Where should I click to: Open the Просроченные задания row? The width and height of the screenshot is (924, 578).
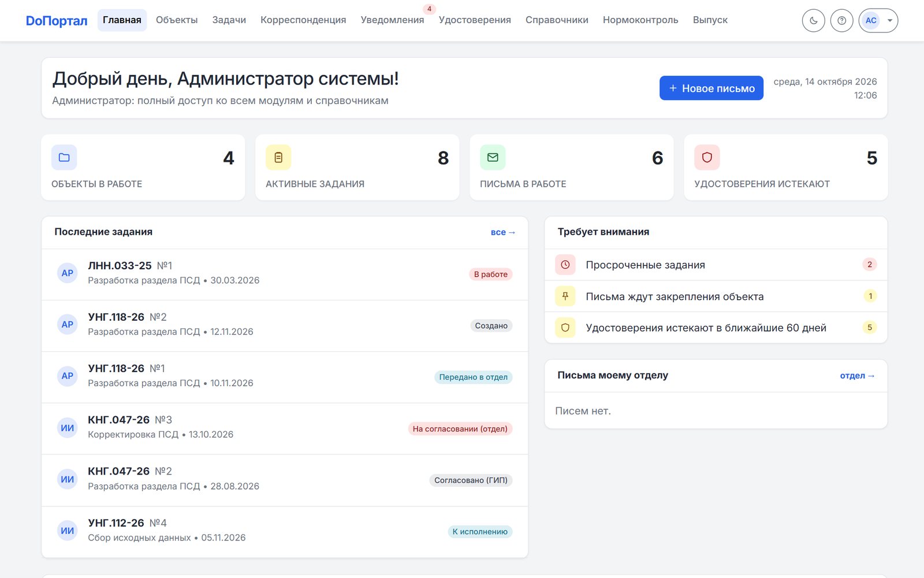(x=716, y=265)
